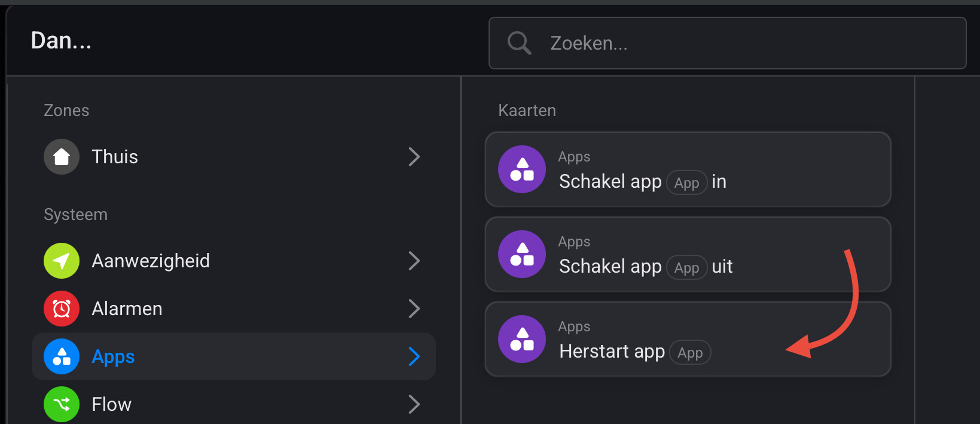Click purple icon on Herstart app card
This screenshot has height=424, width=980.
[522, 339]
